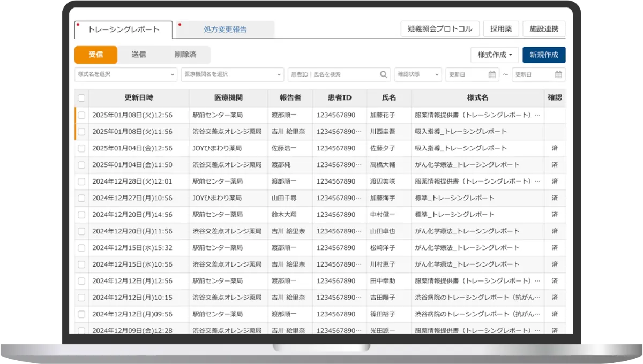Toggle the select-all checkbox in table header
643x364 pixels.
[81, 98]
